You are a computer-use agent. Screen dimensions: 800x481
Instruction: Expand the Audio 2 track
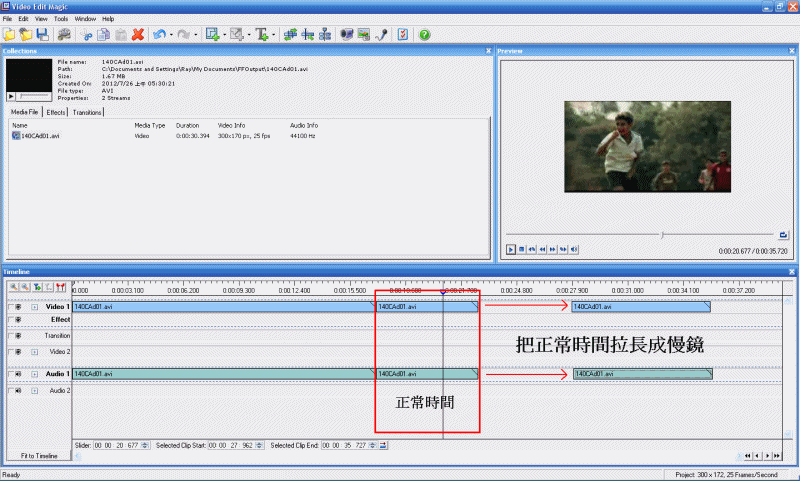click(35, 391)
